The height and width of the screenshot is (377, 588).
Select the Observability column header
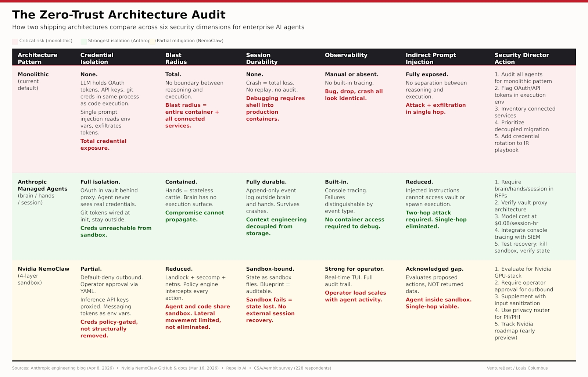(346, 55)
